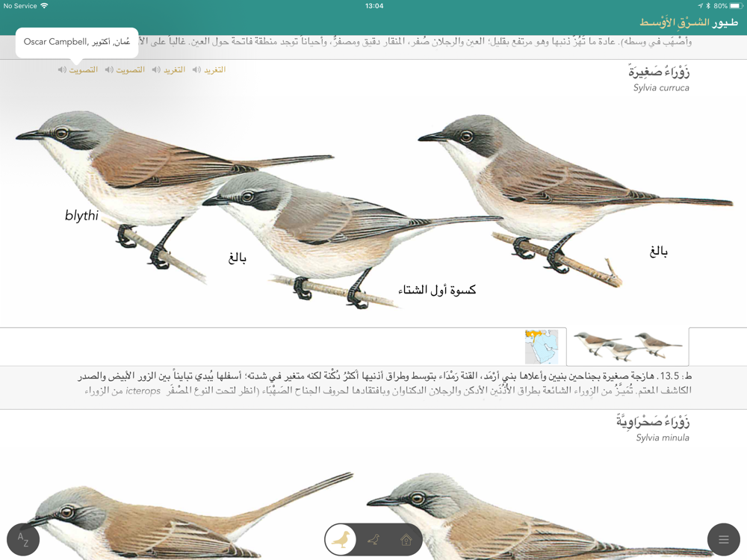Image resolution: width=747 pixels, height=560 pixels.
Task: Play the التصويت call adjacent to a التغريد link
Action: tap(125, 69)
